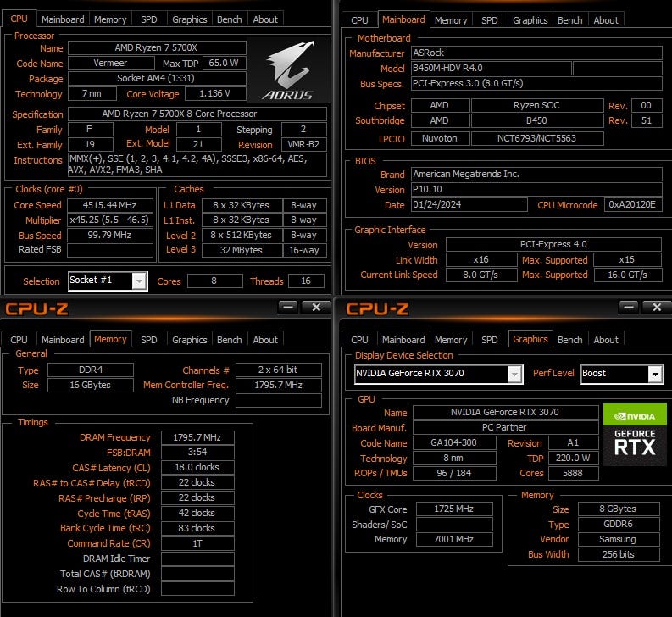Click the DRAM Frequency 1795.7 MHz value
The width and height of the screenshot is (672, 617).
pos(197,437)
